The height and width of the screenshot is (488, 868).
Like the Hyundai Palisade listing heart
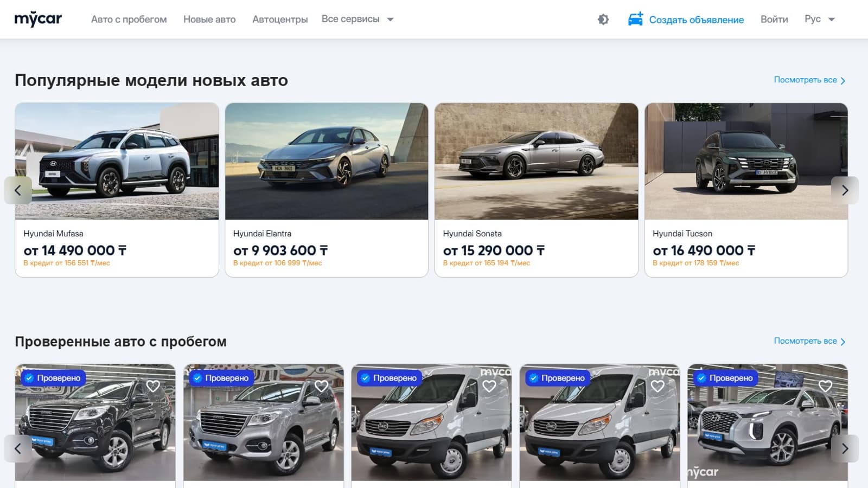[x=825, y=386]
